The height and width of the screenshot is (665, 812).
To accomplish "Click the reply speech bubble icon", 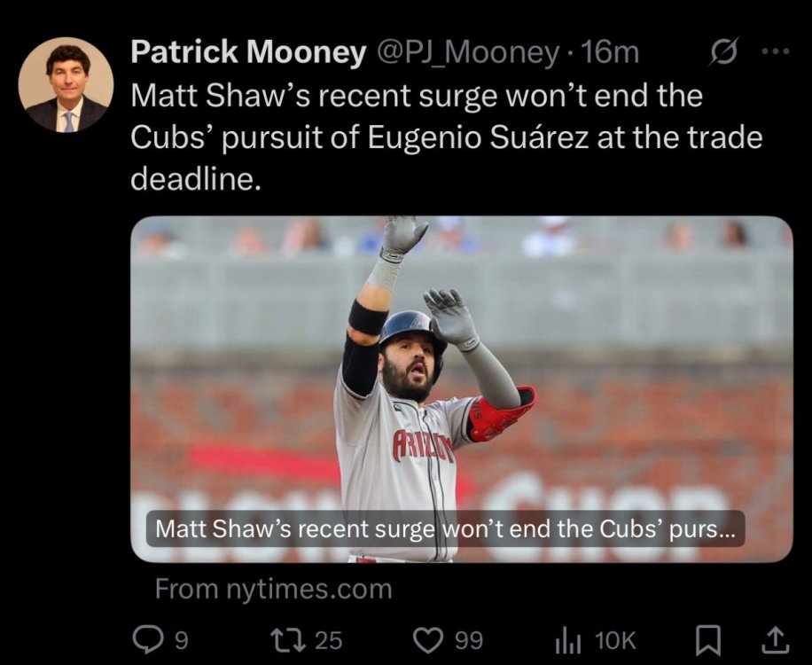I will 144,638.
